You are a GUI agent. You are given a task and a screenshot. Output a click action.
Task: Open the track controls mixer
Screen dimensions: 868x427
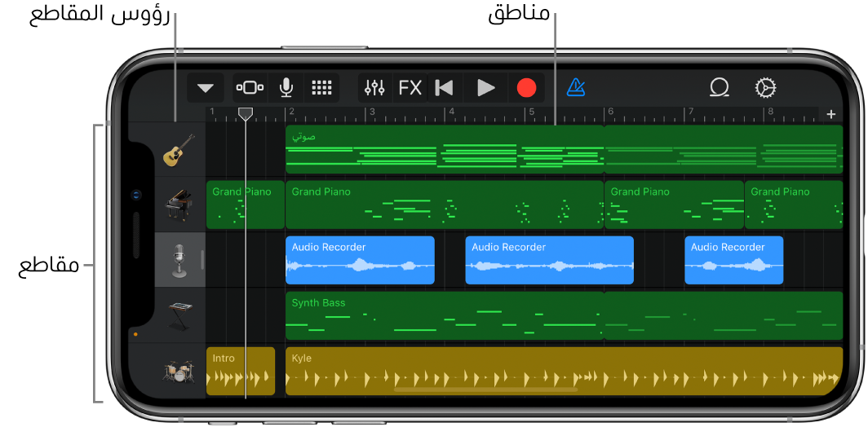click(374, 88)
